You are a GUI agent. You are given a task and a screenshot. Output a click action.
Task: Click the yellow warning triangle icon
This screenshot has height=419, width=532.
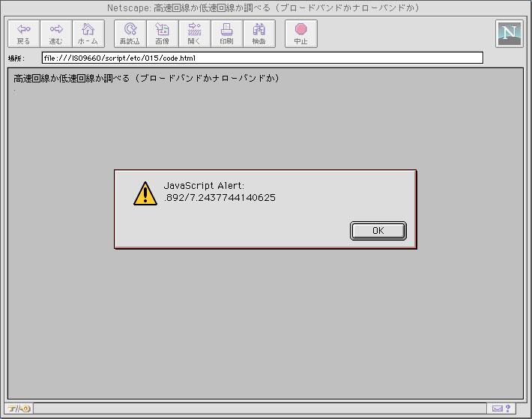(145, 193)
